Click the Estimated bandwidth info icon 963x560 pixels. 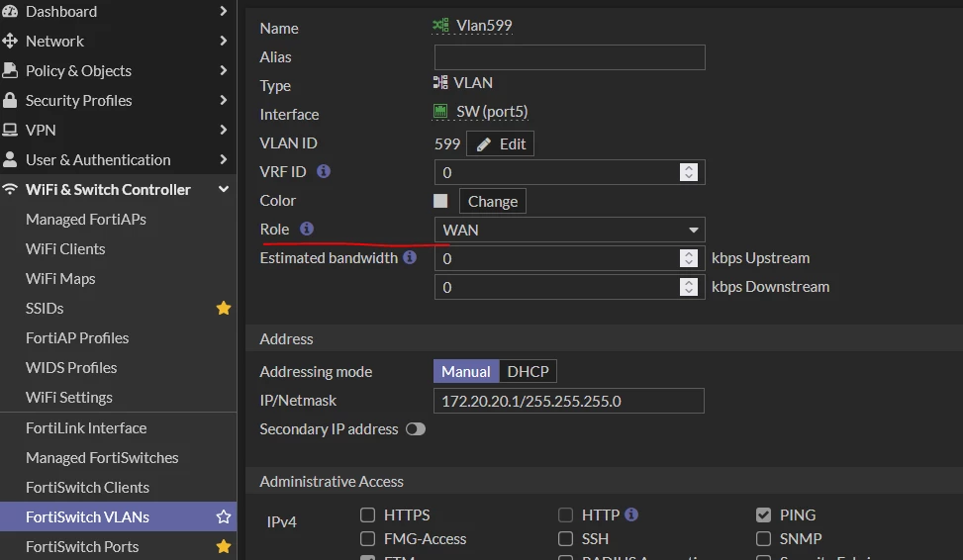coord(410,257)
